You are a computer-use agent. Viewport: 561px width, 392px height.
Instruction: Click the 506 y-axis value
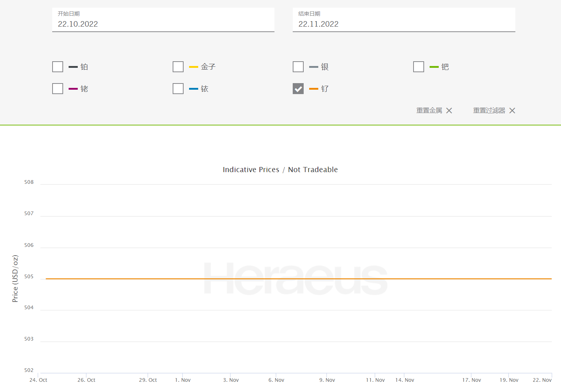tap(29, 245)
